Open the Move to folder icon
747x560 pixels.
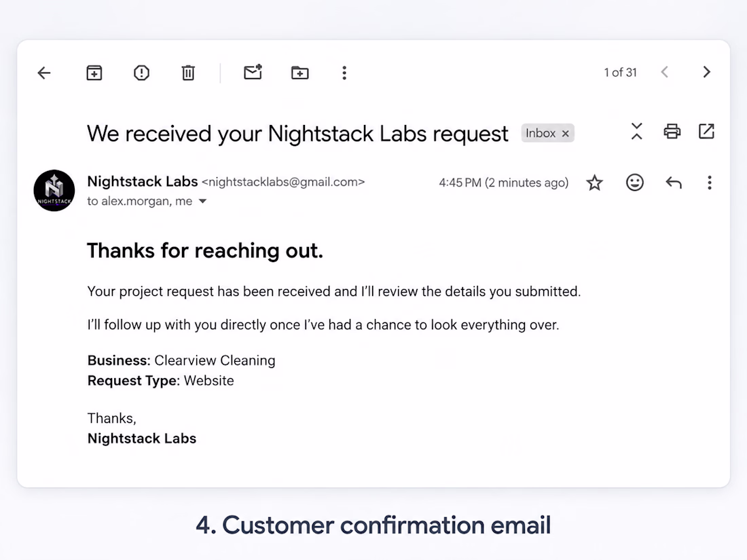coord(299,73)
